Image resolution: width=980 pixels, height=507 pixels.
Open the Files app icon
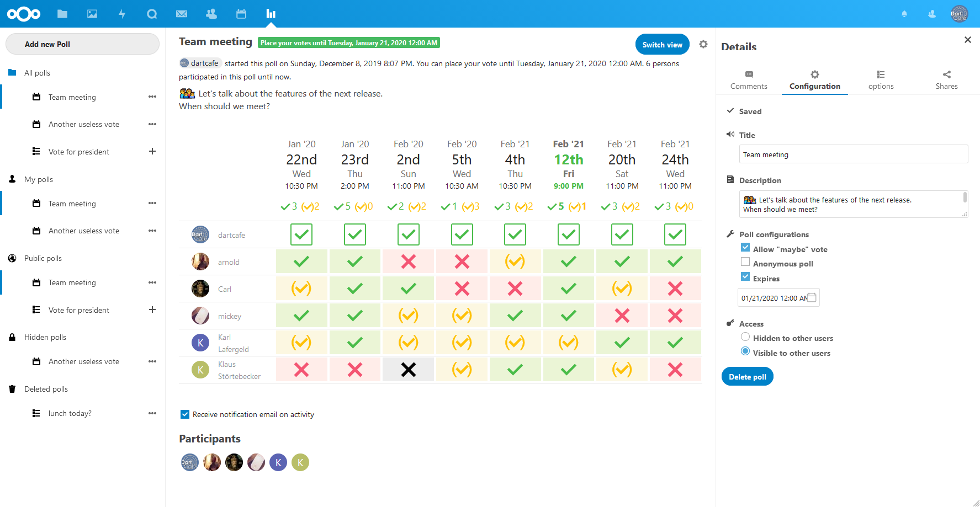coord(62,14)
